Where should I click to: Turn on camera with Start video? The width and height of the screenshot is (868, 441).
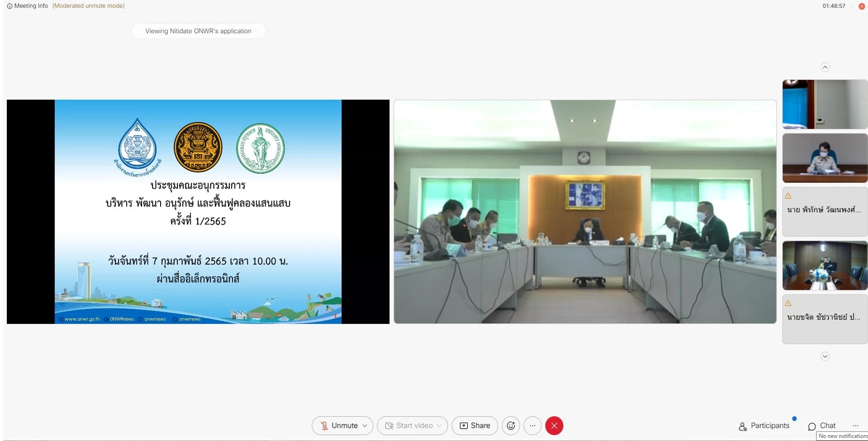pyautogui.click(x=408, y=426)
